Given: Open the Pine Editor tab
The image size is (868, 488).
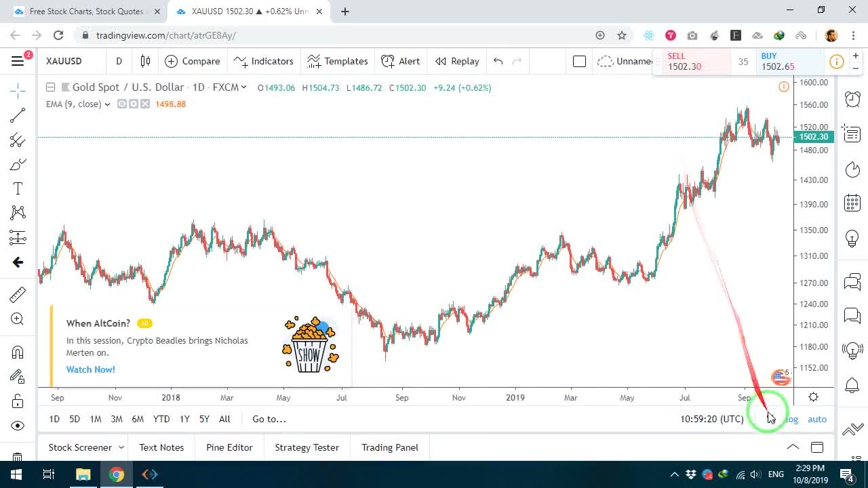Looking at the screenshot, I should coord(229,447).
